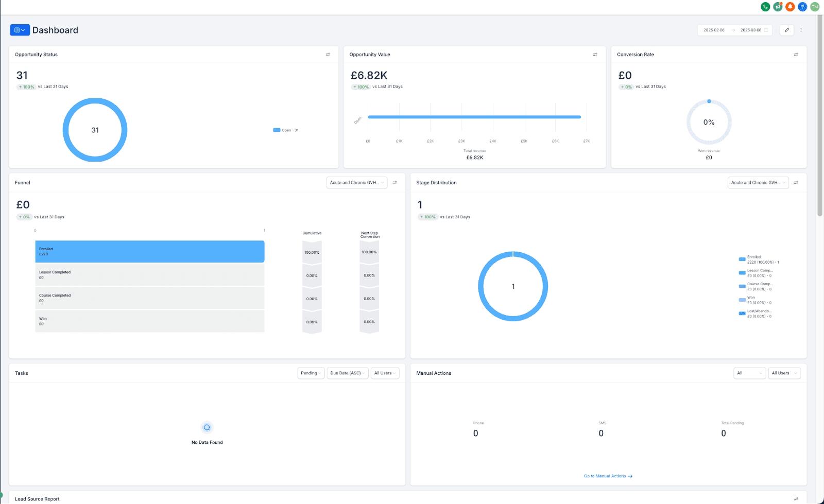Screen dimensions: 824x504
Task: Open the Due Date (ASC) sort dropdown
Action: [348, 373]
